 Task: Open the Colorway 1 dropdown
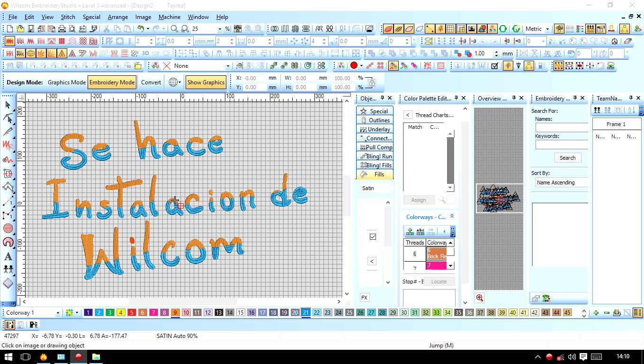coord(58,313)
